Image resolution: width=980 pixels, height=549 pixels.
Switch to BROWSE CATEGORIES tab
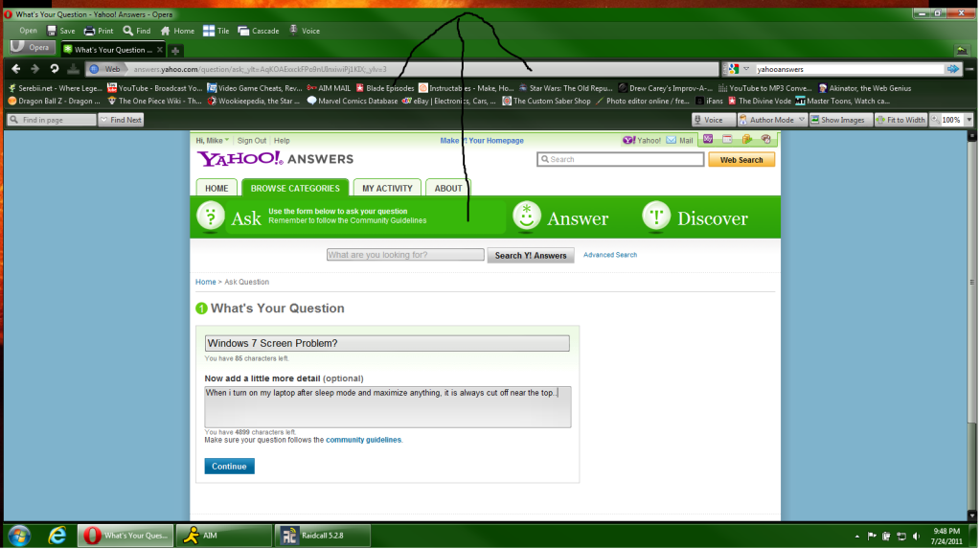(295, 188)
